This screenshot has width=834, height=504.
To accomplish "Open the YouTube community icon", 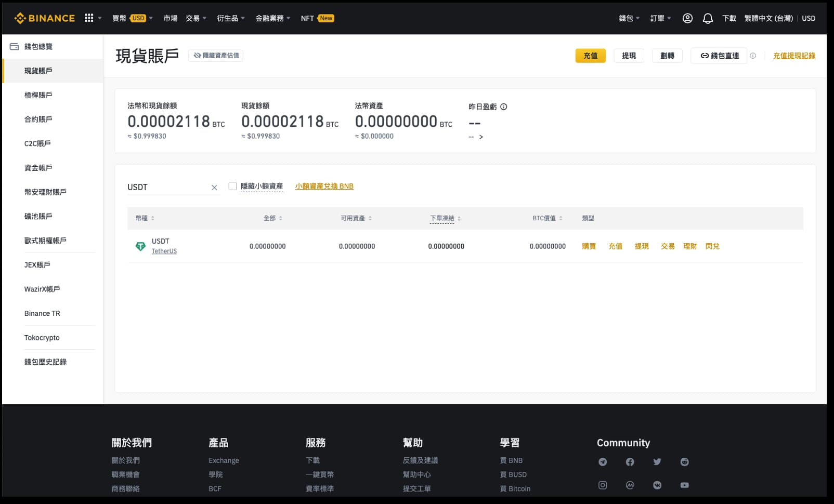I will [x=684, y=485].
